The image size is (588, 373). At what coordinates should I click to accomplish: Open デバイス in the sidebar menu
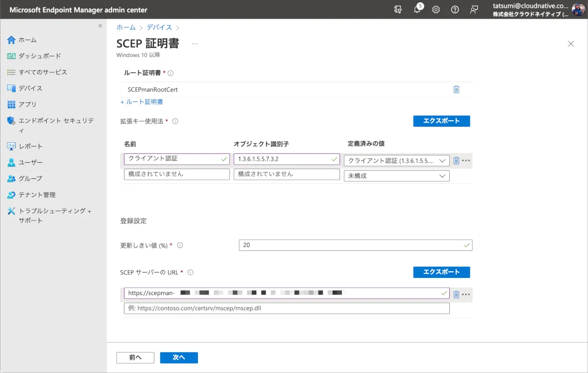[30, 88]
